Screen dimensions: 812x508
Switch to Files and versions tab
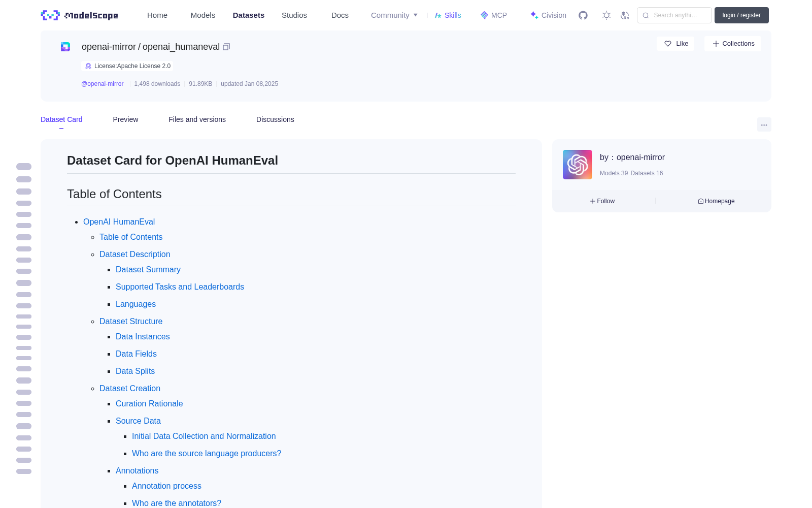coord(197,119)
